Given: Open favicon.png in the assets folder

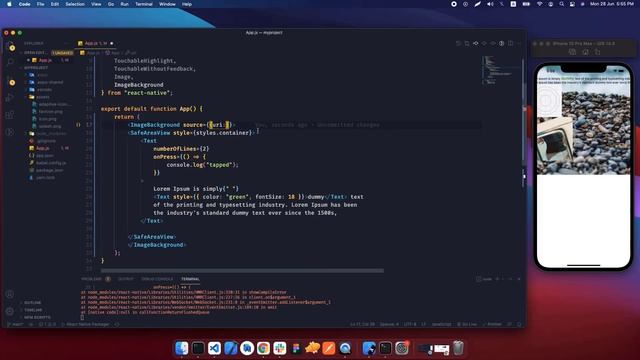Looking at the screenshot, I should point(50,111).
